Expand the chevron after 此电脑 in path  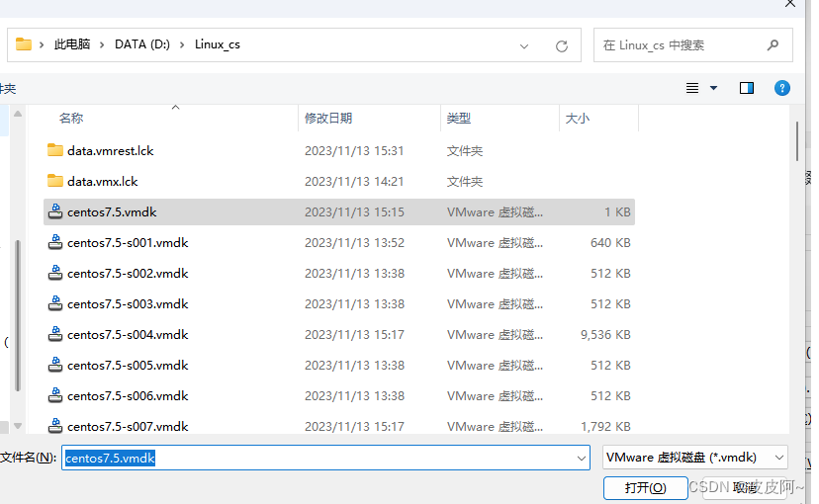point(102,44)
